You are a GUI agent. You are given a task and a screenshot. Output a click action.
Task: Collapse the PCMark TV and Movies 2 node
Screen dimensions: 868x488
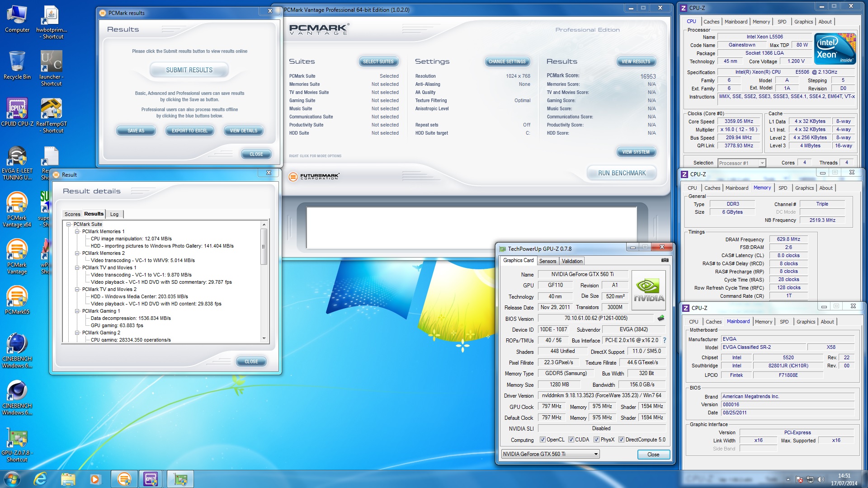(77, 289)
